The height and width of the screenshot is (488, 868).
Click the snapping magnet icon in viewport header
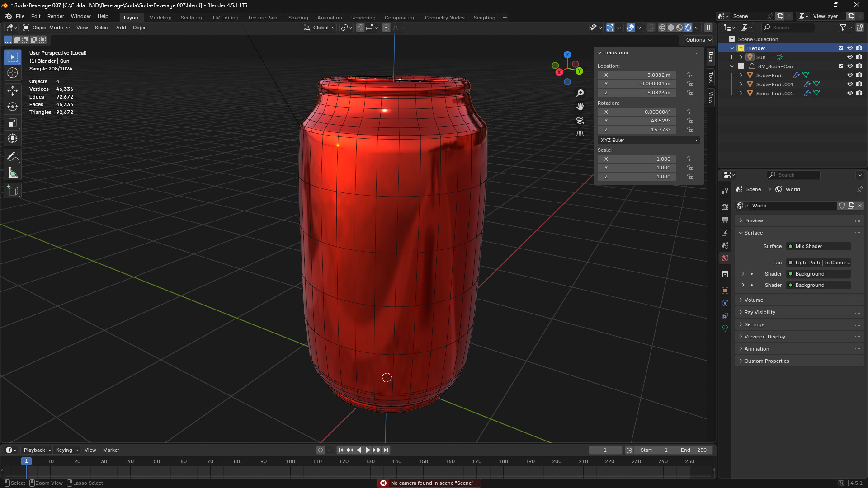pos(360,28)
